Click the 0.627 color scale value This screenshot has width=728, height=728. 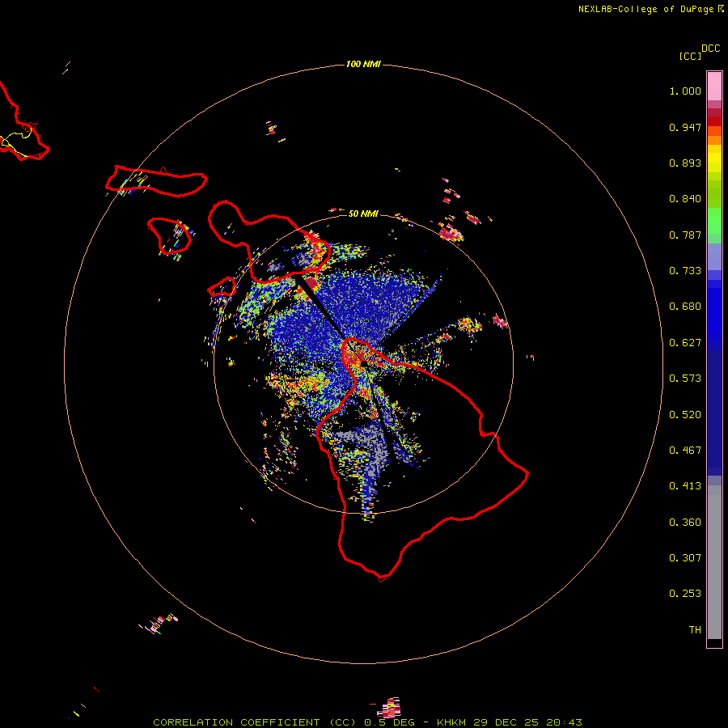tap(685, 343)
